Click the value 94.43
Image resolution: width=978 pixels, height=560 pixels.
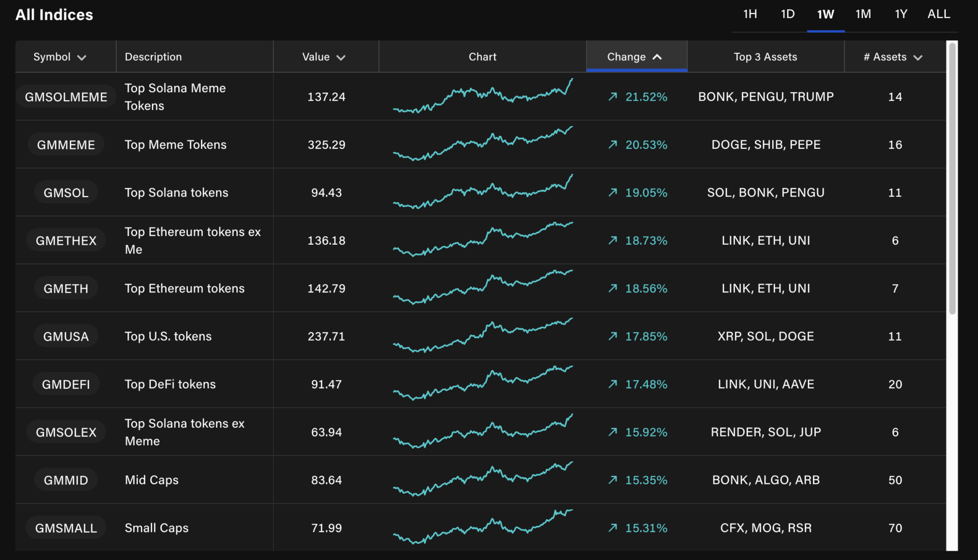[326, 193]
